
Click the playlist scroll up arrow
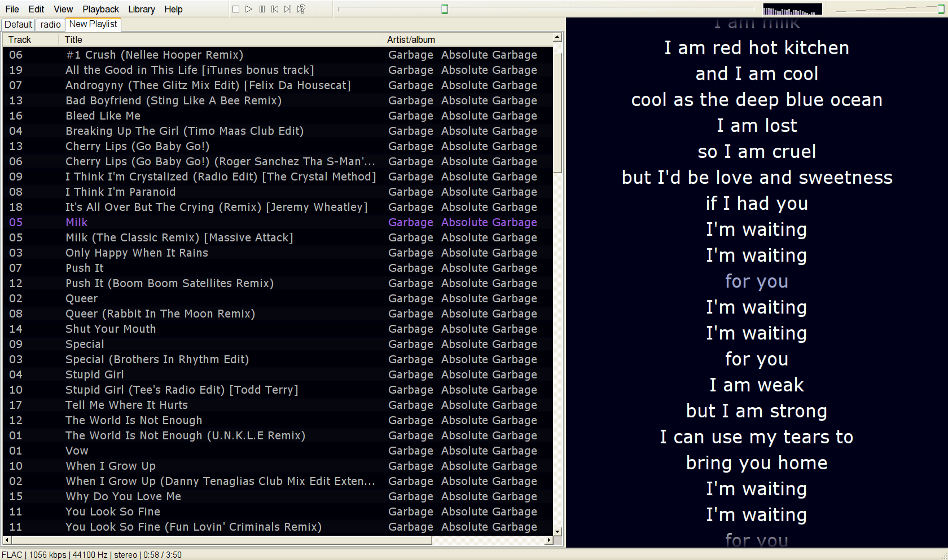pyautogui.click(x=558, y=37)
